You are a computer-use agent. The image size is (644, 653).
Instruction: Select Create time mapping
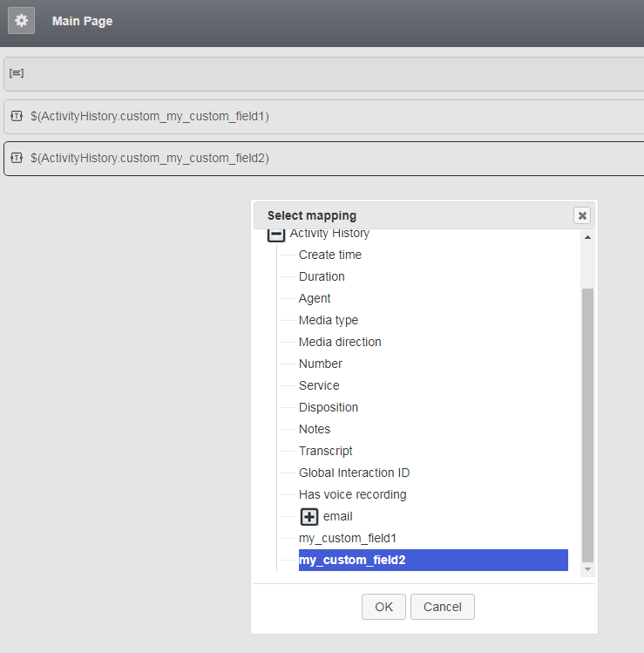(x=329, y=255)
